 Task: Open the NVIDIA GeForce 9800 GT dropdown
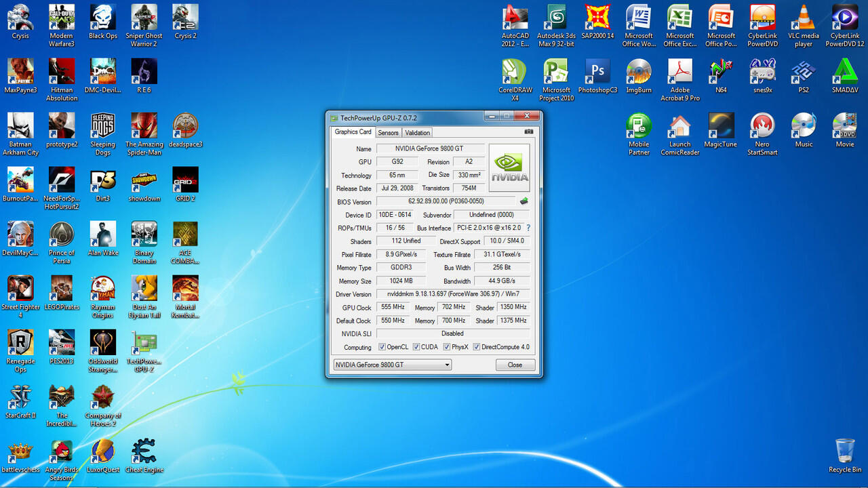[392, 365]
